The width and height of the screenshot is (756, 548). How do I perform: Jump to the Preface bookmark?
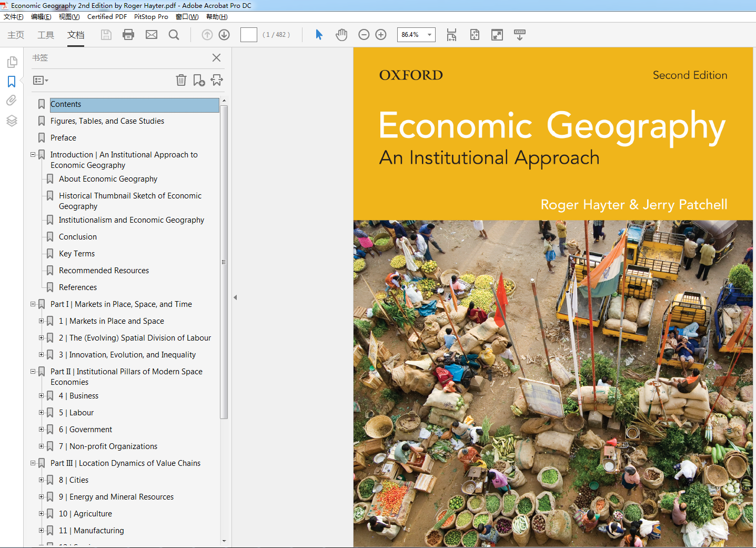(63, 138)
